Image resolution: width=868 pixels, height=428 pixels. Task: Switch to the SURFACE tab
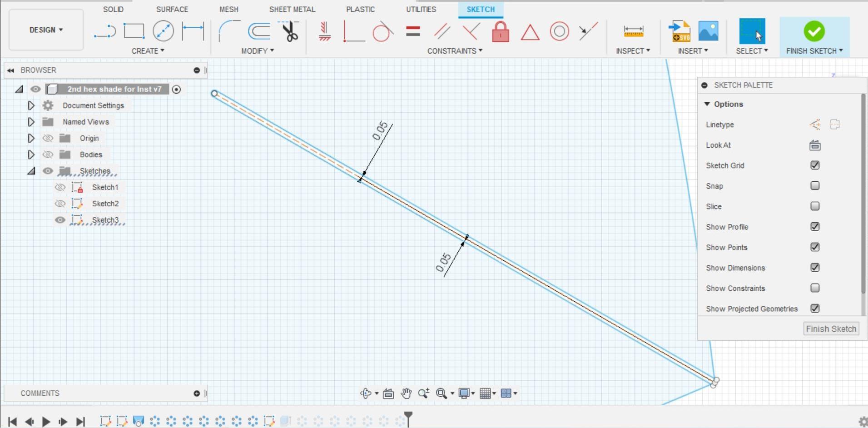tap(172, 9)
